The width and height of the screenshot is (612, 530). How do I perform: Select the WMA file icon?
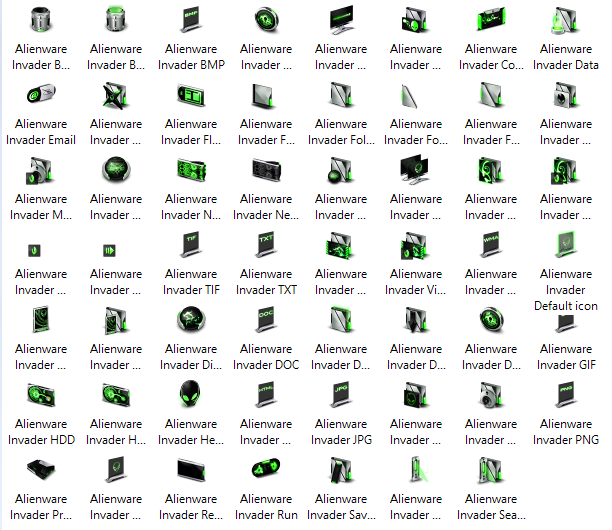[491, 245]
